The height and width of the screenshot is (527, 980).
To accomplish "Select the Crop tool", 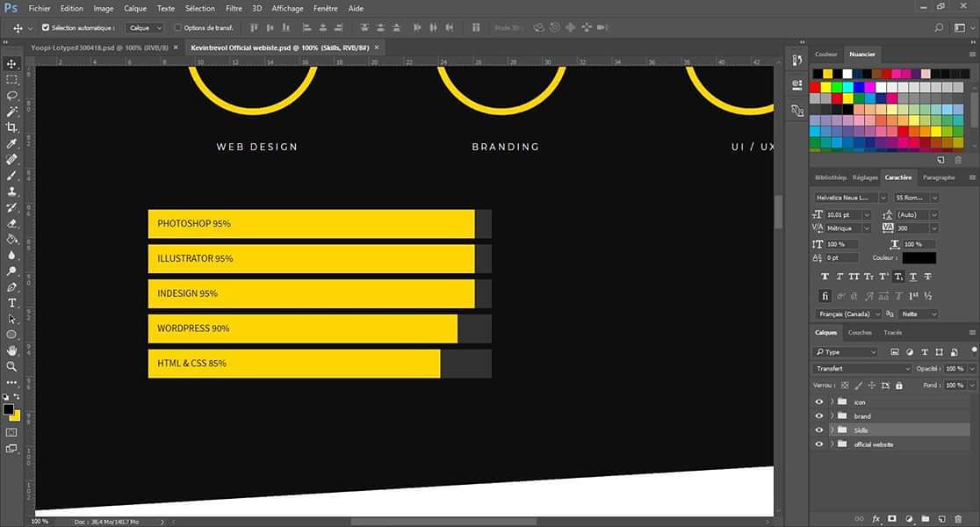I will tap(12, 127).
